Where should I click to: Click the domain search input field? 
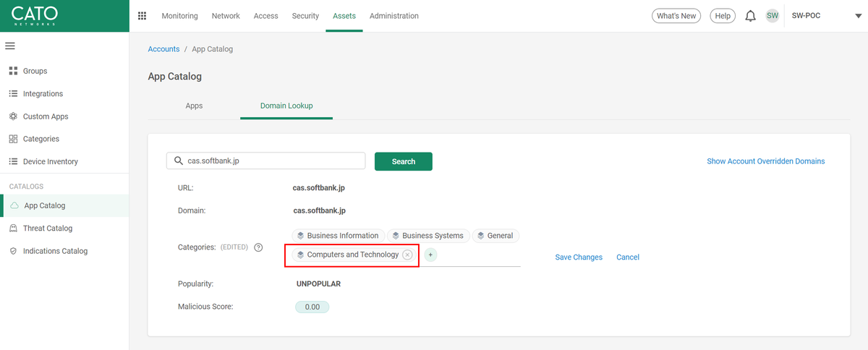pos(265,161)
